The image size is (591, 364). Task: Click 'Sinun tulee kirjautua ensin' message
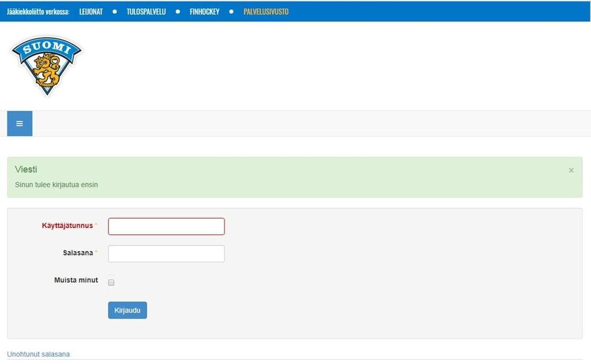click(57, 185)
